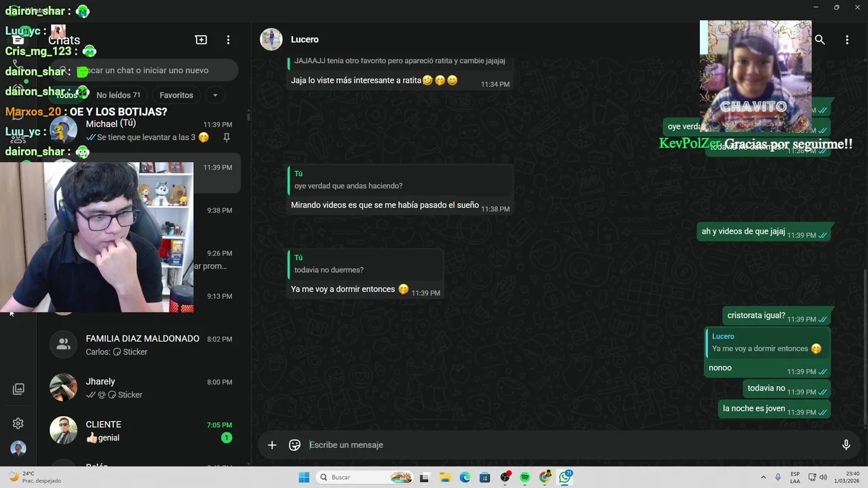The image size is (868, 488).
Task: Open the unread badge on CLIENTE chat
Action: [x=226, y=438]
